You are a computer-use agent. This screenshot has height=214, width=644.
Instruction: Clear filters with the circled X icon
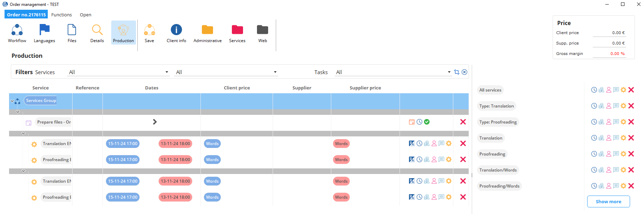point(464,72)
